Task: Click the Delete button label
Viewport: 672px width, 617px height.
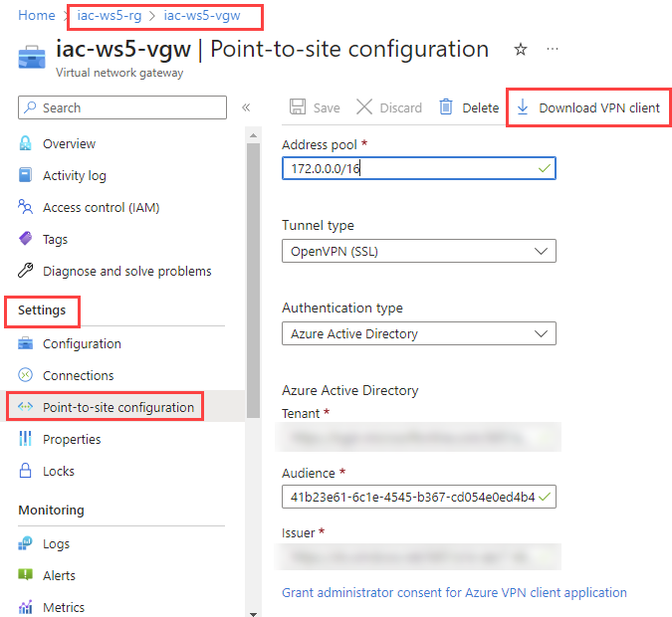Action: [481, 107]
